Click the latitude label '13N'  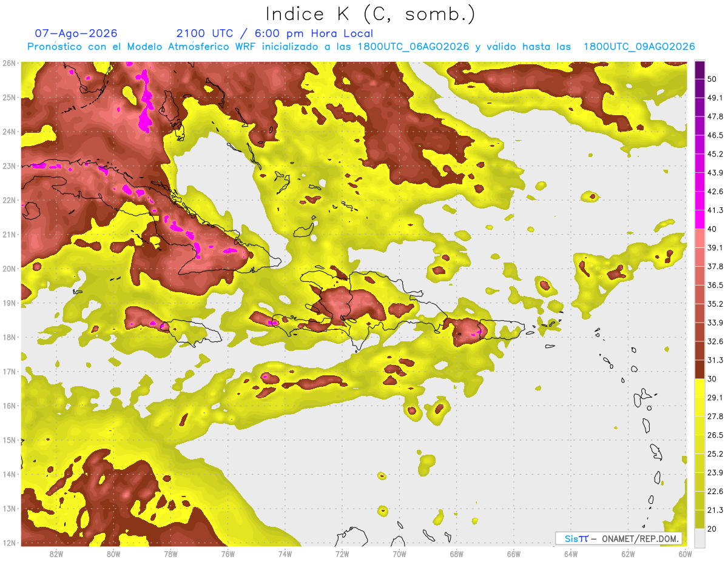coord(8,509)
